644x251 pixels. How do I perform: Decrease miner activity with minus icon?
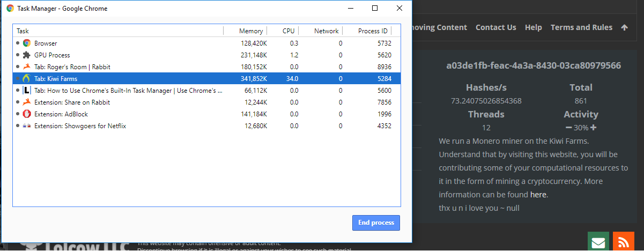(568, 128)
